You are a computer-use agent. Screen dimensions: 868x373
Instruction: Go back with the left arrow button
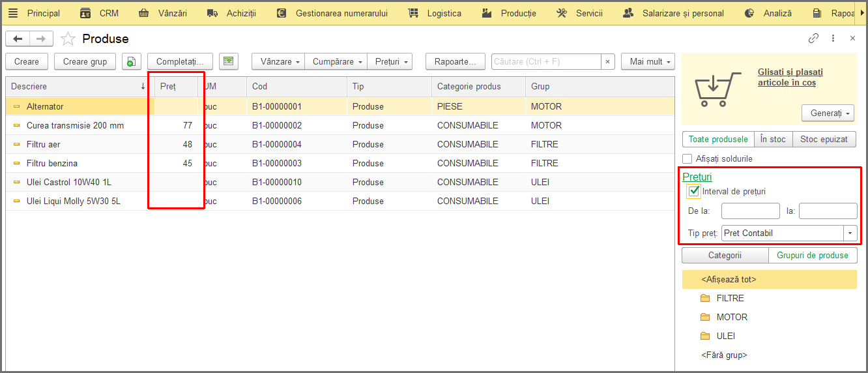point(18,38)
